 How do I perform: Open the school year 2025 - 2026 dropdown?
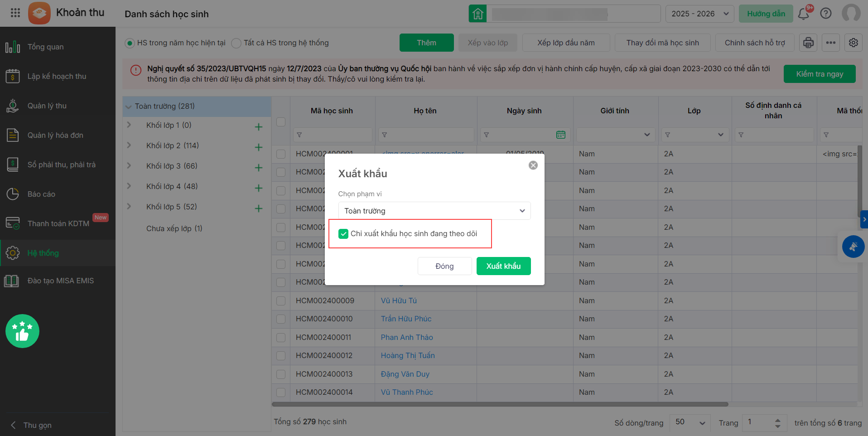tap(699, 14)
